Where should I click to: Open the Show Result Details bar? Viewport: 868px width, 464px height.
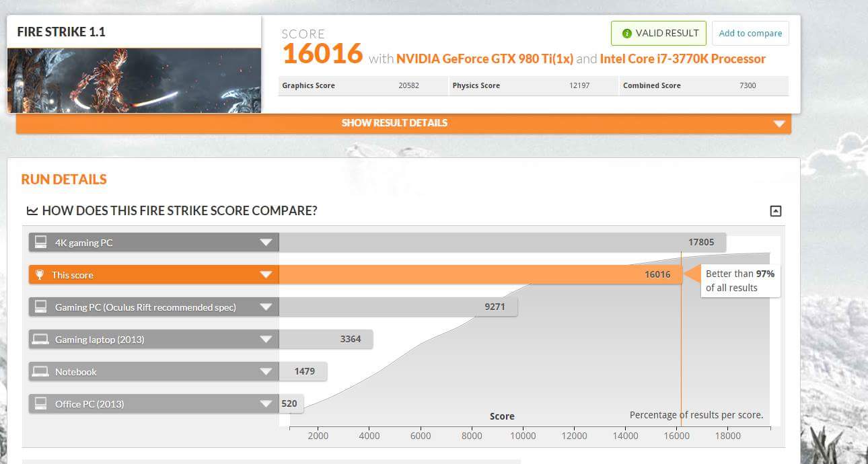(x=404, y=123)
